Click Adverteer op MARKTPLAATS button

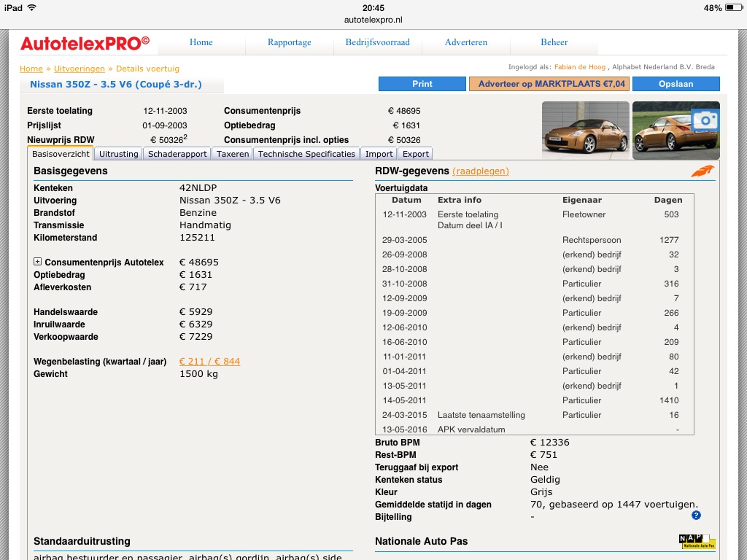tap(549, 84)
